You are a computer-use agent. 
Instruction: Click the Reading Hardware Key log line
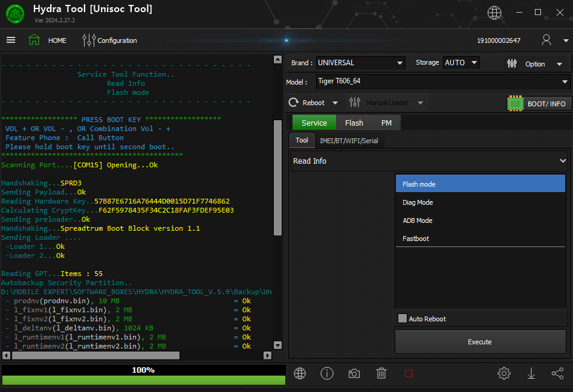pyautogui.click(x=115, y=201)
